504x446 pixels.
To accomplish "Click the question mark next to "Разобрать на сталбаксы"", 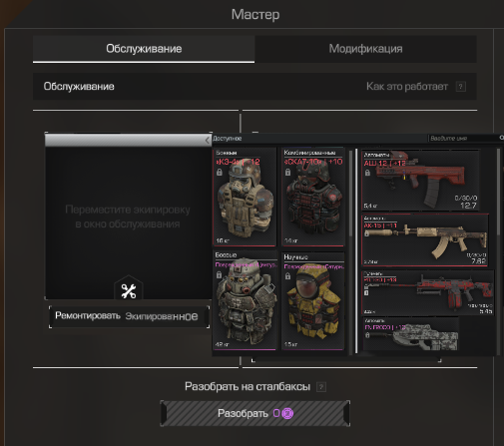I will 321,387.
